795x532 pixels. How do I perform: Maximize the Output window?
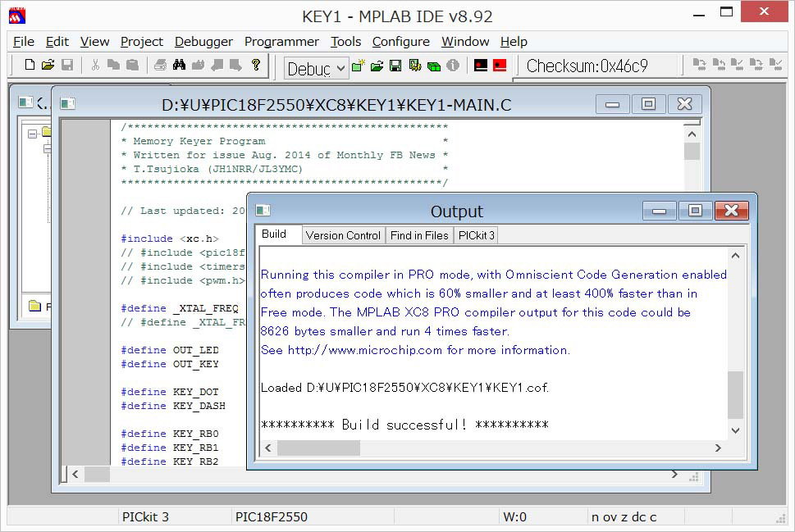pyautogui.click(x=695, y=211)
